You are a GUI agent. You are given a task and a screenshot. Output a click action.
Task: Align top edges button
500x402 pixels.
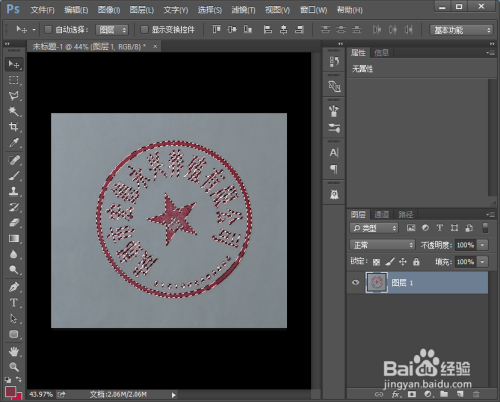pos(216,30)
